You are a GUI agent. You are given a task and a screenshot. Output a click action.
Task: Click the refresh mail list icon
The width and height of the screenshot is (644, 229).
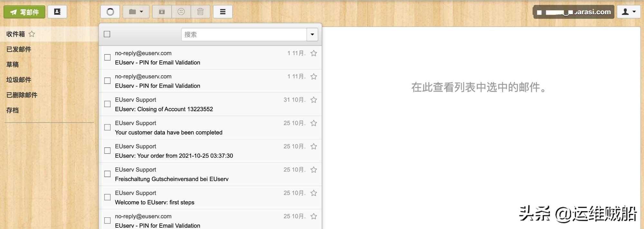(110, 12)
